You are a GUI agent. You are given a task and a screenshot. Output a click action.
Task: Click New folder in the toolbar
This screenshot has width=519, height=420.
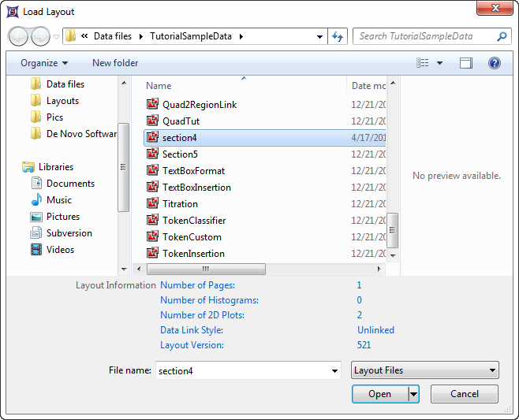tap(115, 63)
